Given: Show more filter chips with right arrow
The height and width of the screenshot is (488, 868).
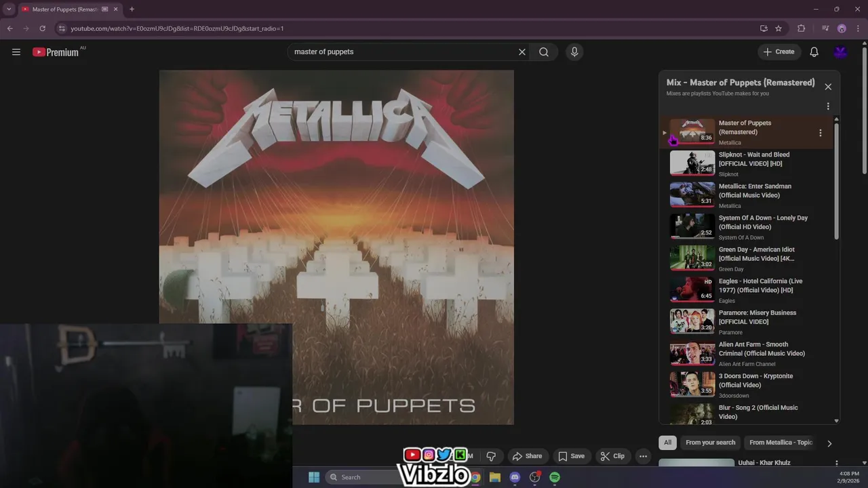Looking at the screenshot, I should (x=829, y=443).
